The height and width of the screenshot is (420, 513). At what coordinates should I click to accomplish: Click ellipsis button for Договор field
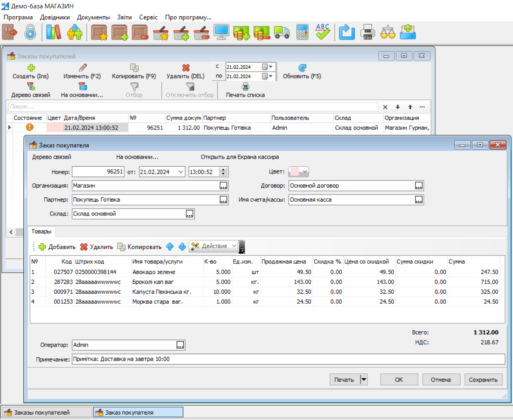419,185
